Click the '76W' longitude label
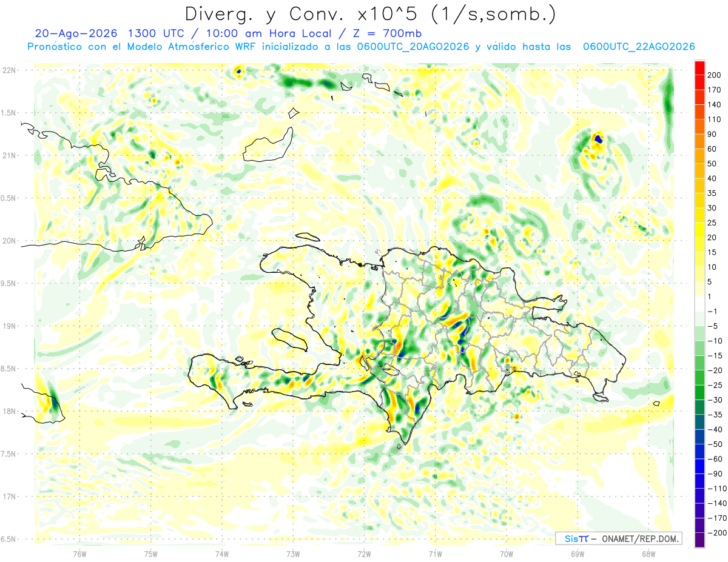 click(x=79, y=554)
